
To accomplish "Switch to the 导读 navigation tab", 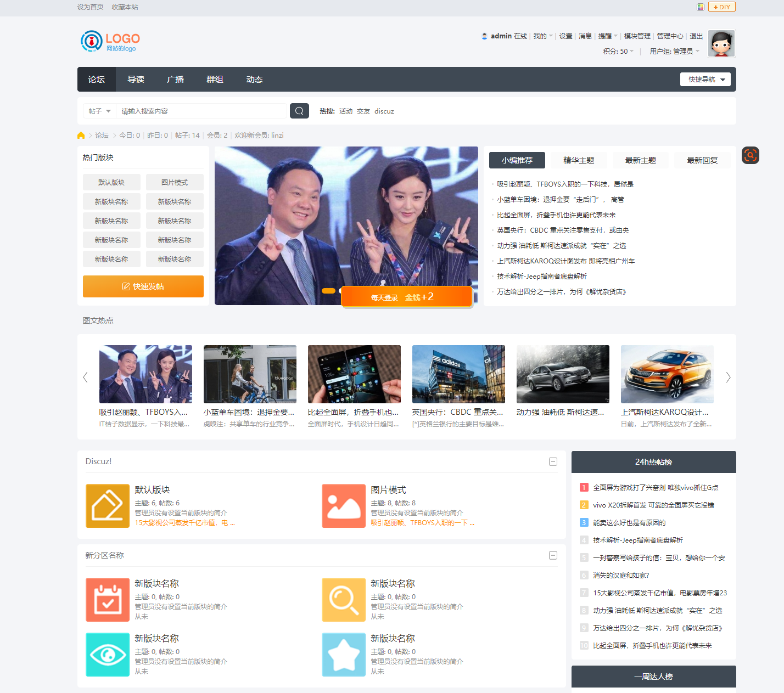I will 136,80.
